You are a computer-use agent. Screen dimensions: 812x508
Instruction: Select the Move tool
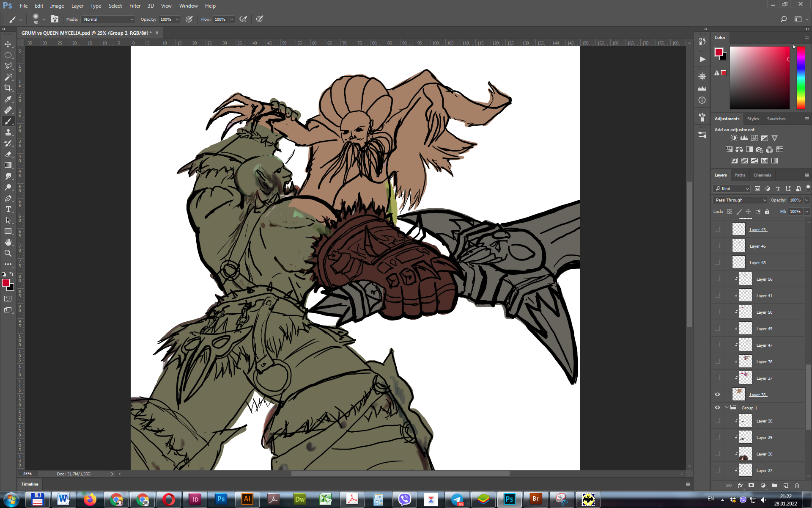(8, 44)
